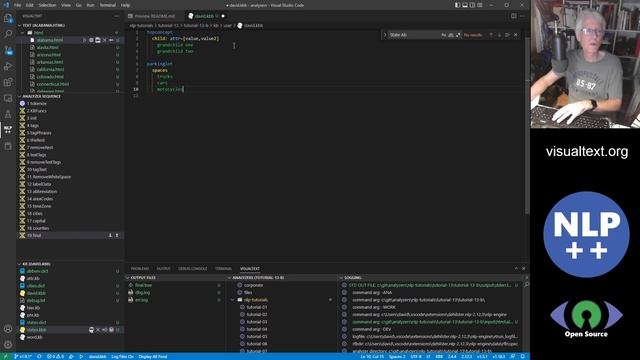Viewport: 640px width, 360px height.
Task: Close the find widget
Action: coord(516,35)
